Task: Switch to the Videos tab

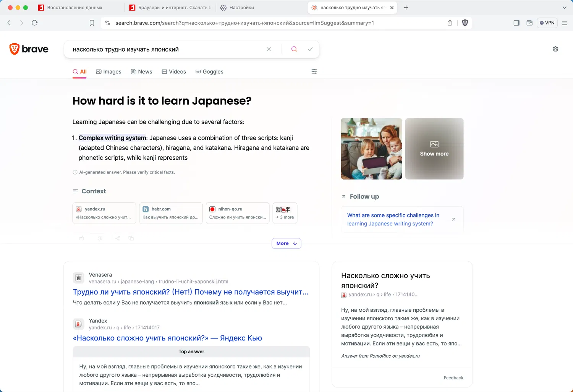Action: (174, 72)
